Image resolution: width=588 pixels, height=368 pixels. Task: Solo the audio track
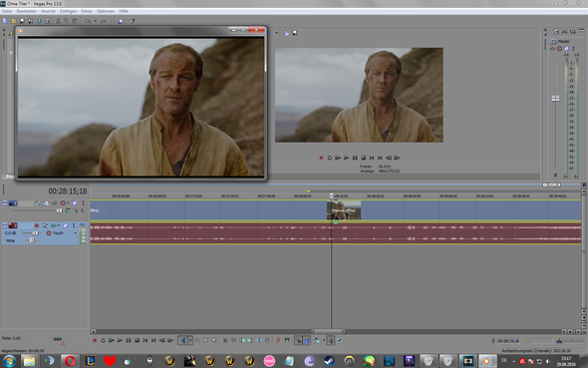(74, 225)
